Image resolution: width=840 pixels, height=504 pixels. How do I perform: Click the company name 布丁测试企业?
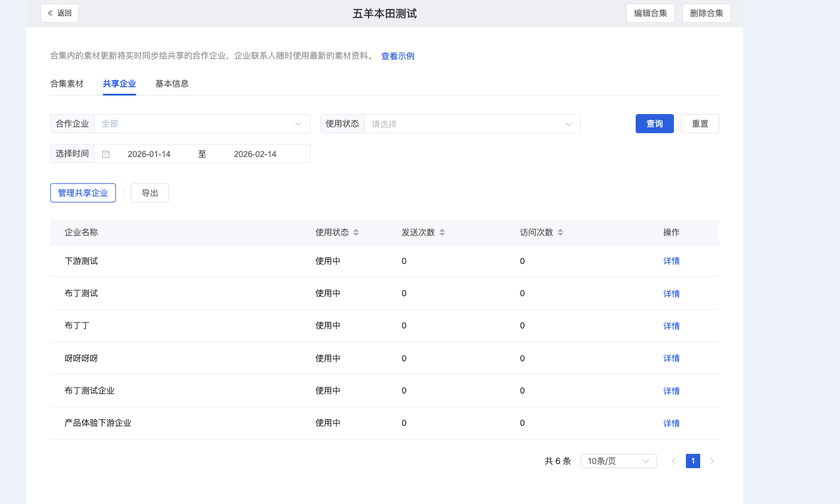90,391
